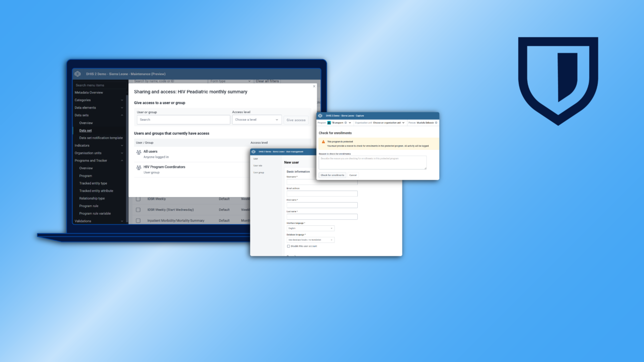Viewport: 644px width, 362px height.
Task: Click the TB program icon in Capture
Action: click(329, 123)
